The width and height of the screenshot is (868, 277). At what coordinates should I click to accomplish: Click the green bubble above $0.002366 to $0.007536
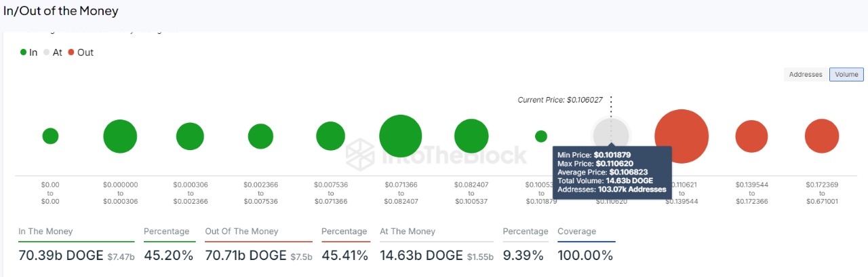pyautogui.click(x=260, y=136)
